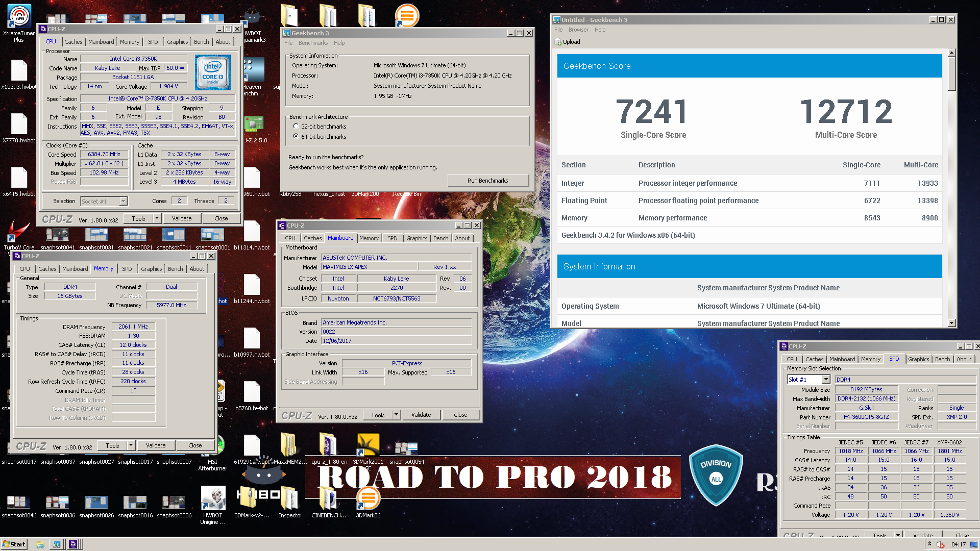Click the show desktop tray icon
This screenshot has width=980, height=551.
click(973, 544)
